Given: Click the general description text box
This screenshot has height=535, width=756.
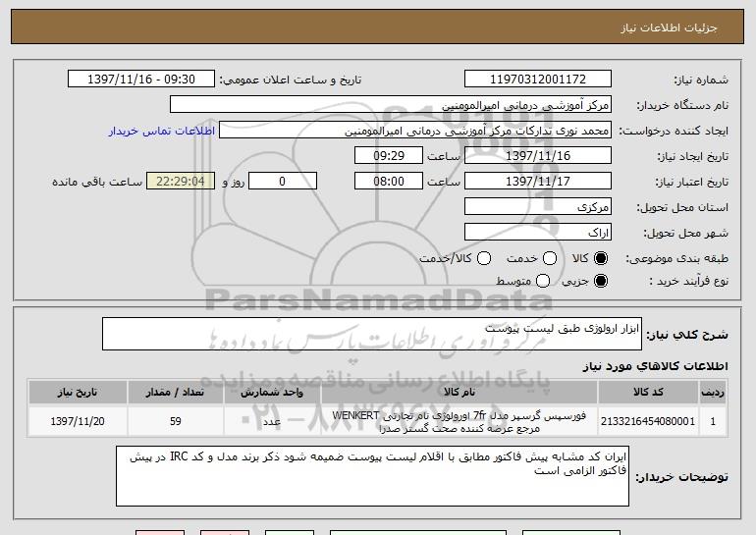Looking at the screenshot, I should click(x=372, y=334).
